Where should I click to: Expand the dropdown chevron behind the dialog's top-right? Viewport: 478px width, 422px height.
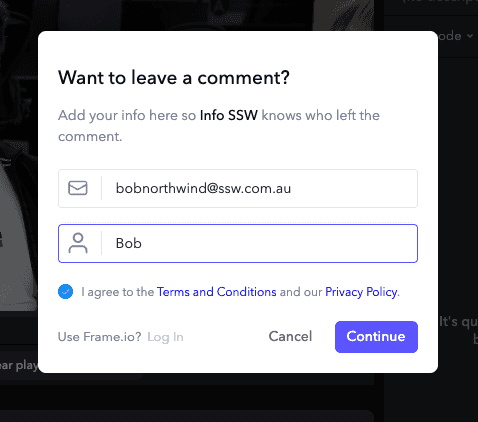click(470, 36)
